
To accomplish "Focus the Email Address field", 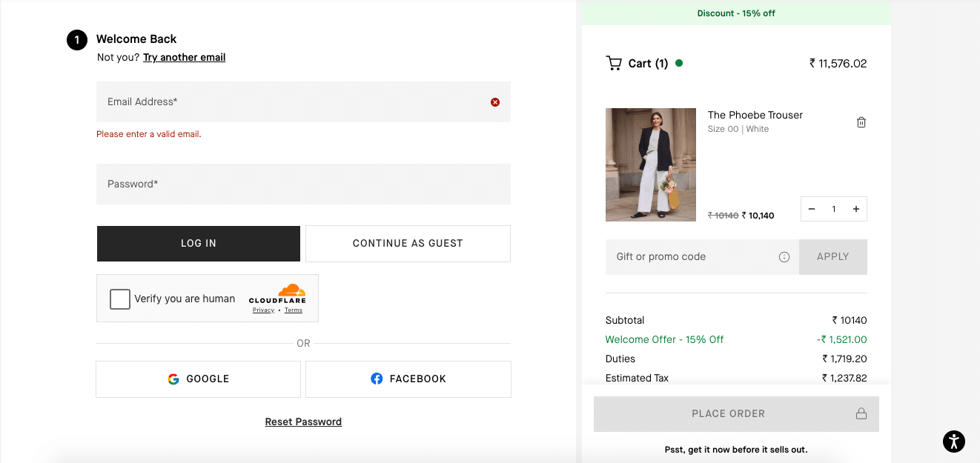I will pyautogui.click(x=293, y=102).
